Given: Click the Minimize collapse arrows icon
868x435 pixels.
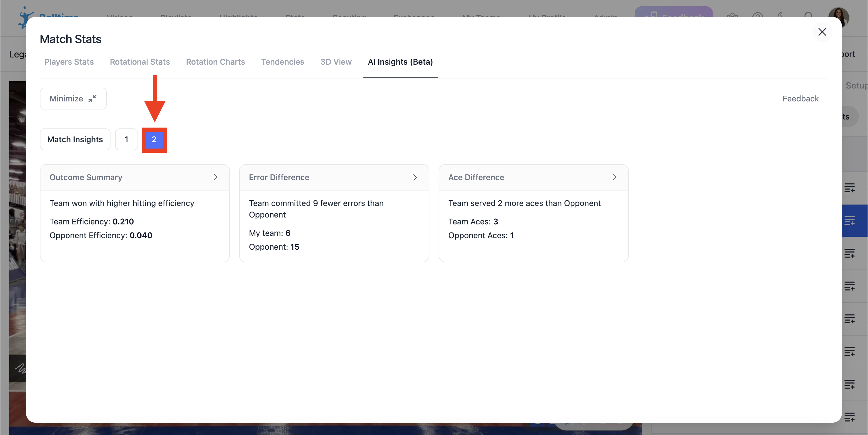Looking at the screenshot, I should [x=92, y=99].
